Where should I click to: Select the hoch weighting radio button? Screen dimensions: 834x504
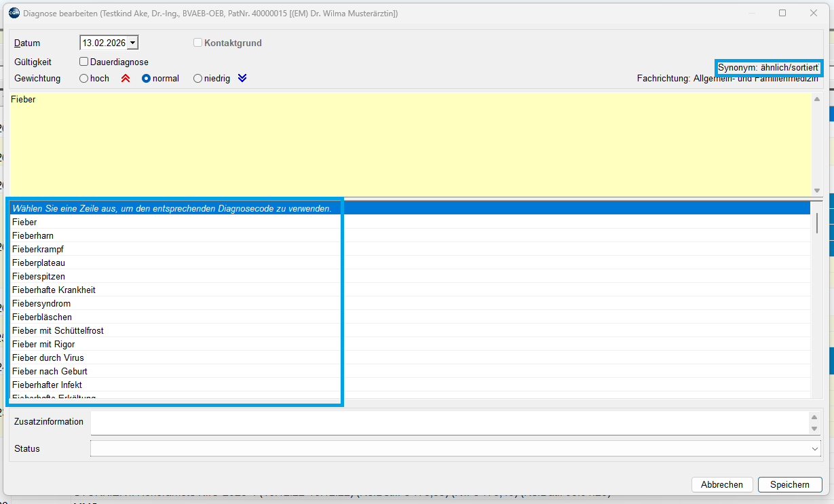pyautogui.click(x=84, y=79)
